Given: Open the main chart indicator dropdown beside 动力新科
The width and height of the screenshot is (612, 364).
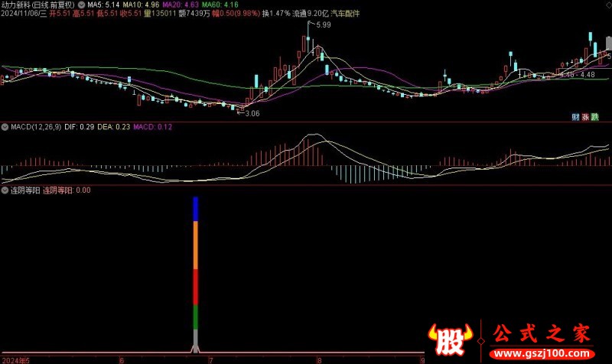Looking at the screenshot, I should (x=81, y=5).
